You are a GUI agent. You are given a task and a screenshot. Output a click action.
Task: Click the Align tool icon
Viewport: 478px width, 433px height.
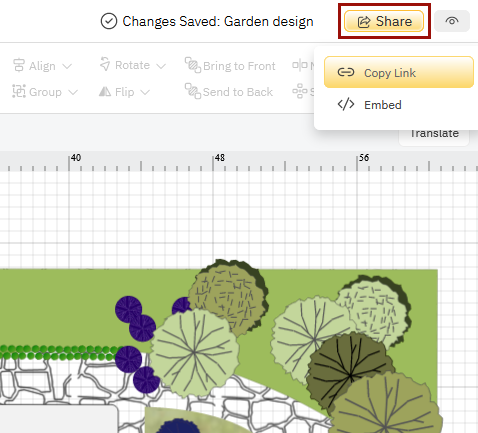click(19, 65)
